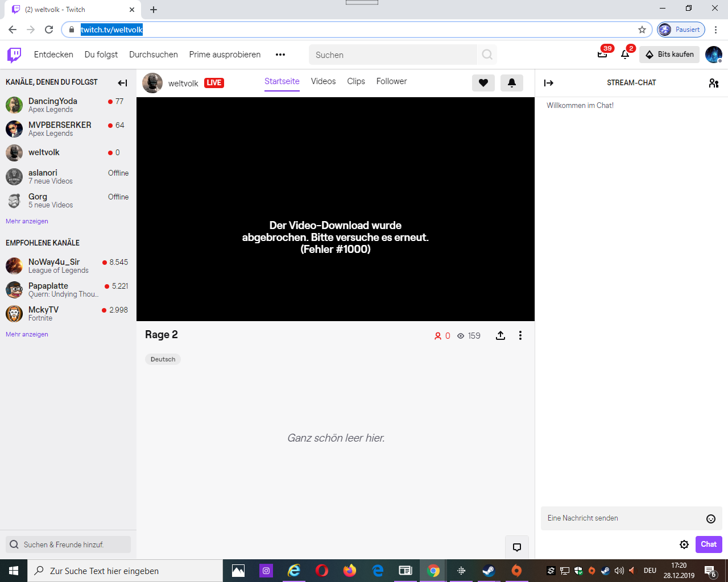Viewport: 728px width, 582px height.
Task: Open Gorg offline channel
Action: 68,201
